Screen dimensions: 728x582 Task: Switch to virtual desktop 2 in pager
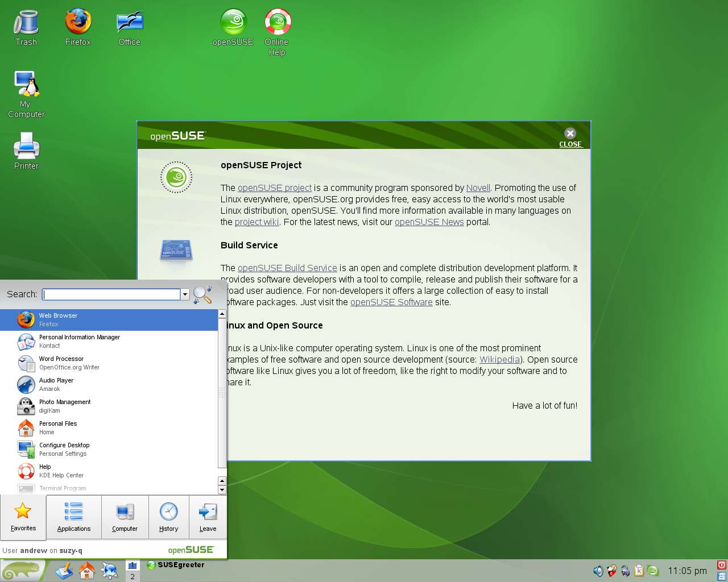(x=133, y=576)
